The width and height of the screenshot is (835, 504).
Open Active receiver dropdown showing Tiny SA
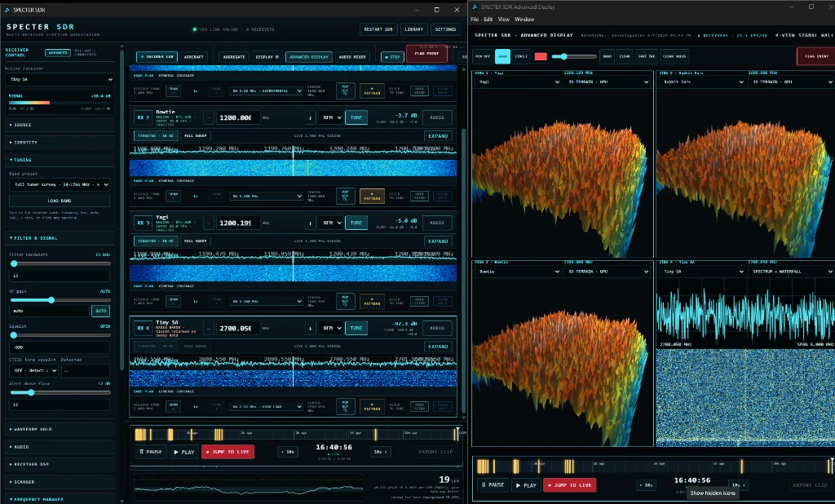60,79
